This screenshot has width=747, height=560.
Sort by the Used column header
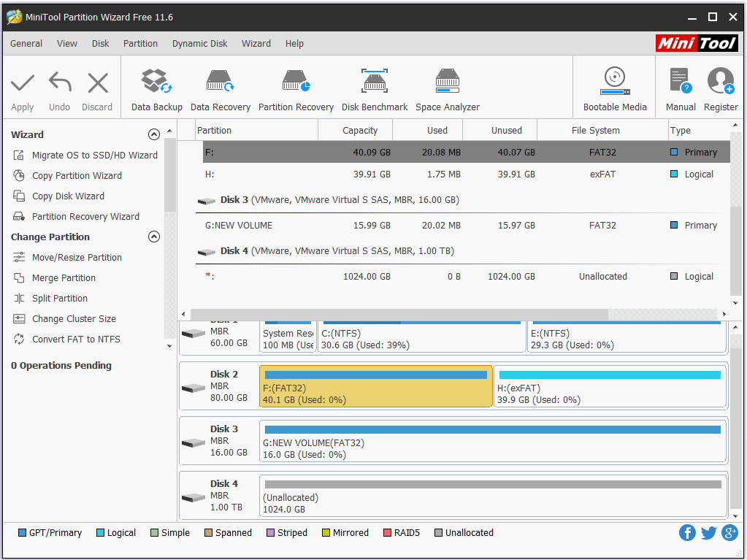pos(428,131)
